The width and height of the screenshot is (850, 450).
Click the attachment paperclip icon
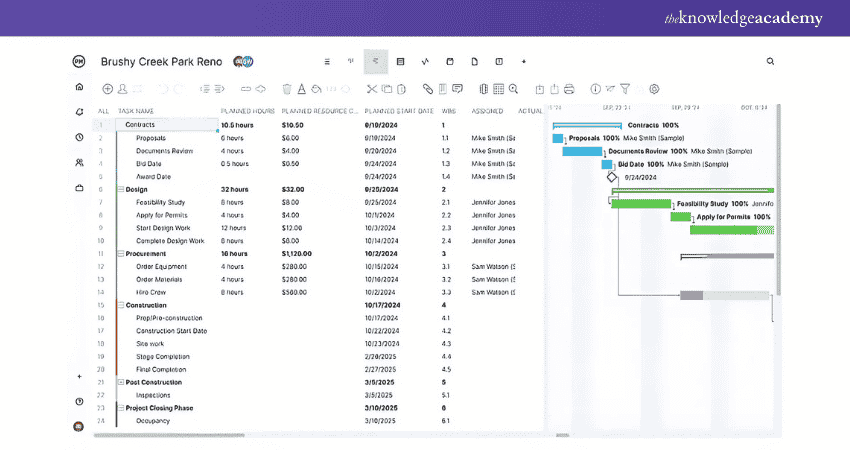click(428, 89)
